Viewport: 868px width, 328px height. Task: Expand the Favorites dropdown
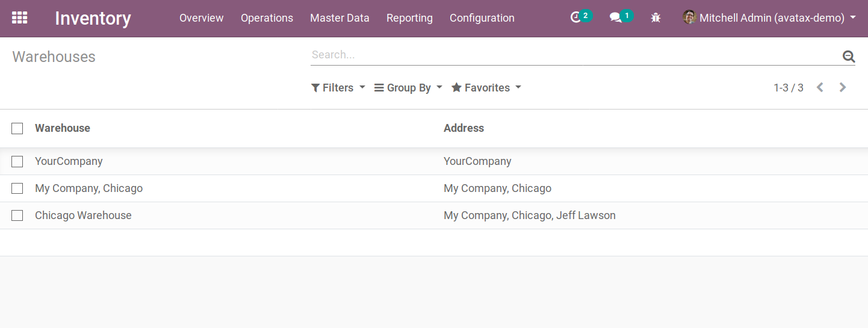click(x=486, y=88)
